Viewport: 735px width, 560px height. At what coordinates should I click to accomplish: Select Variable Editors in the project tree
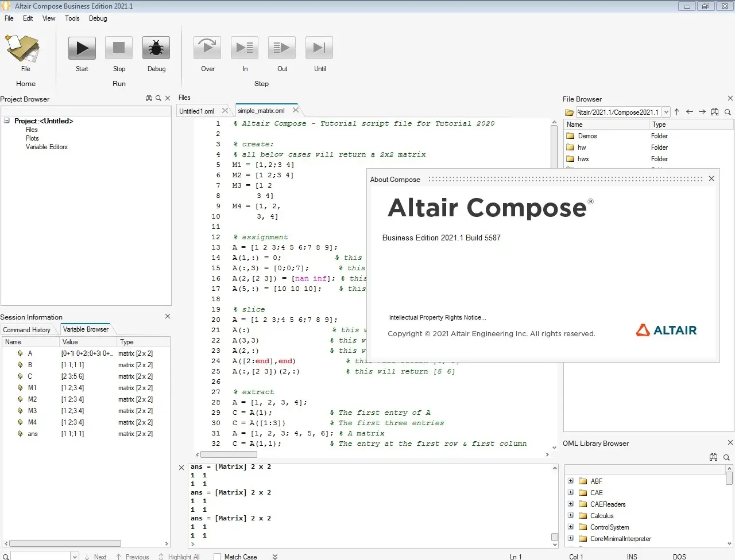point(47,147)
